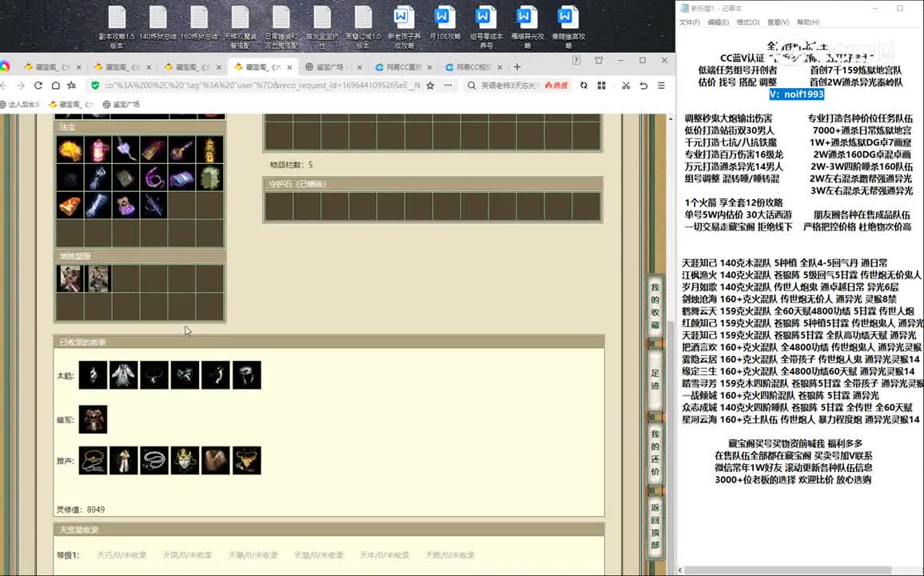Click highlighted text V: noif1993 in Notepad
This screenshot has height=576, width=924.
[797, 94]
